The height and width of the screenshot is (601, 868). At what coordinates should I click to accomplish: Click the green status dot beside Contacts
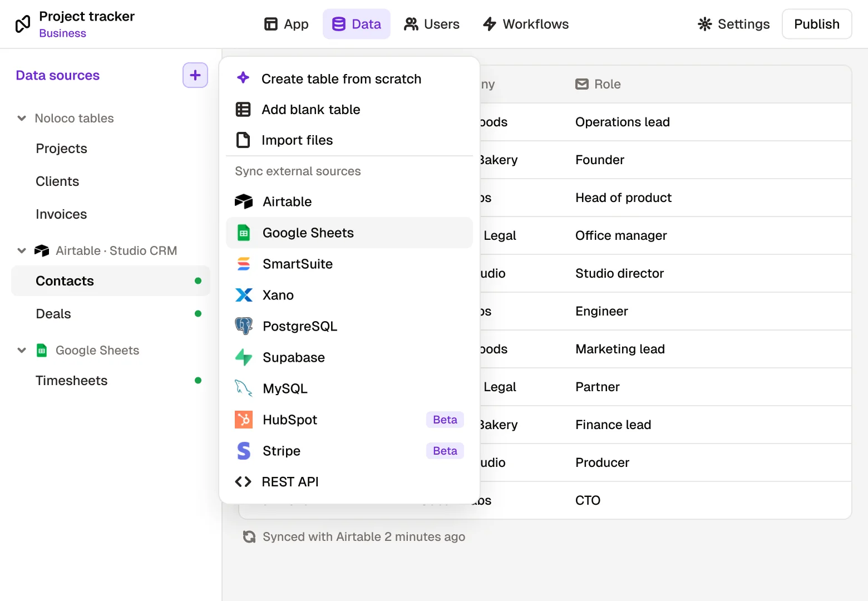[x=198, y=280]
